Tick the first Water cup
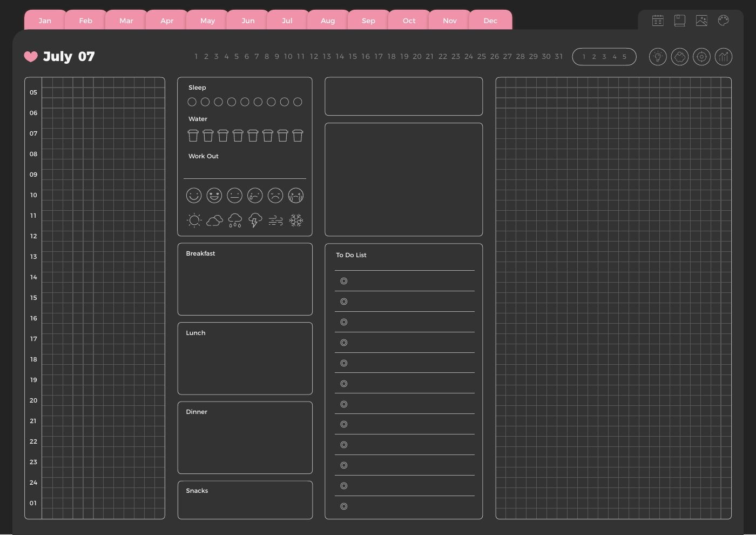 coord(193,136)
